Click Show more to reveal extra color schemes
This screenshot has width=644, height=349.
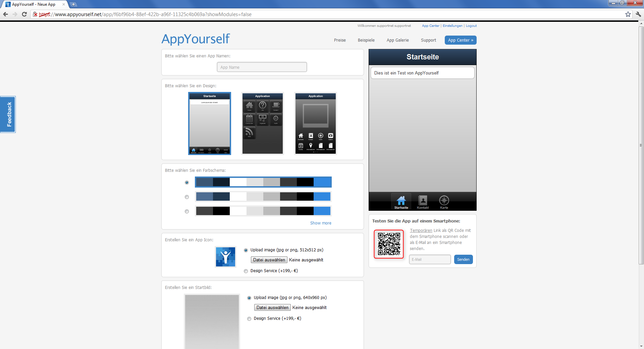(320, 223)
